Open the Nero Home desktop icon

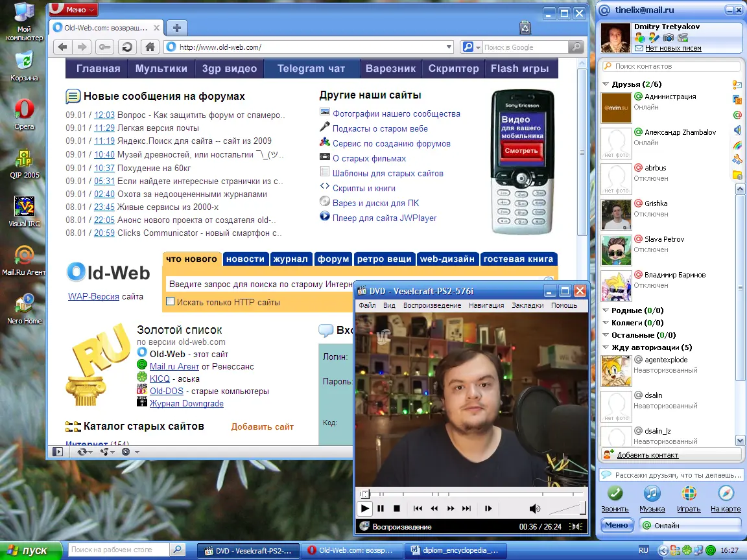coord(24,309)
